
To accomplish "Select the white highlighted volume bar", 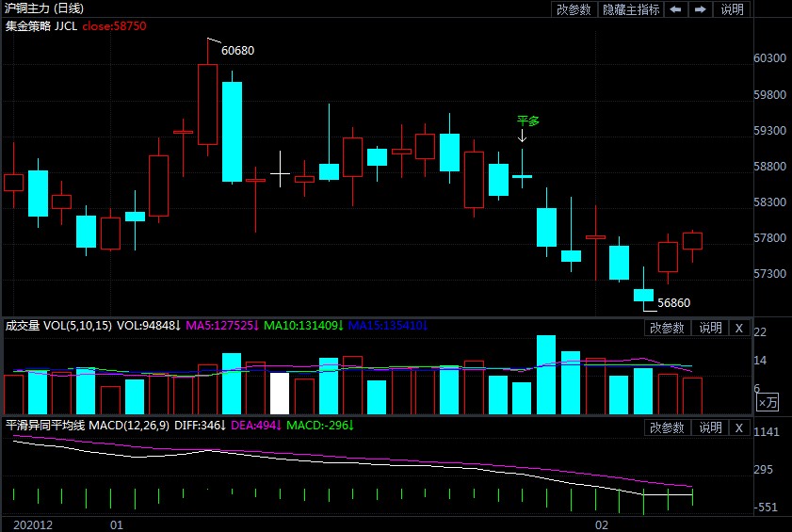I will pos(280,393).
